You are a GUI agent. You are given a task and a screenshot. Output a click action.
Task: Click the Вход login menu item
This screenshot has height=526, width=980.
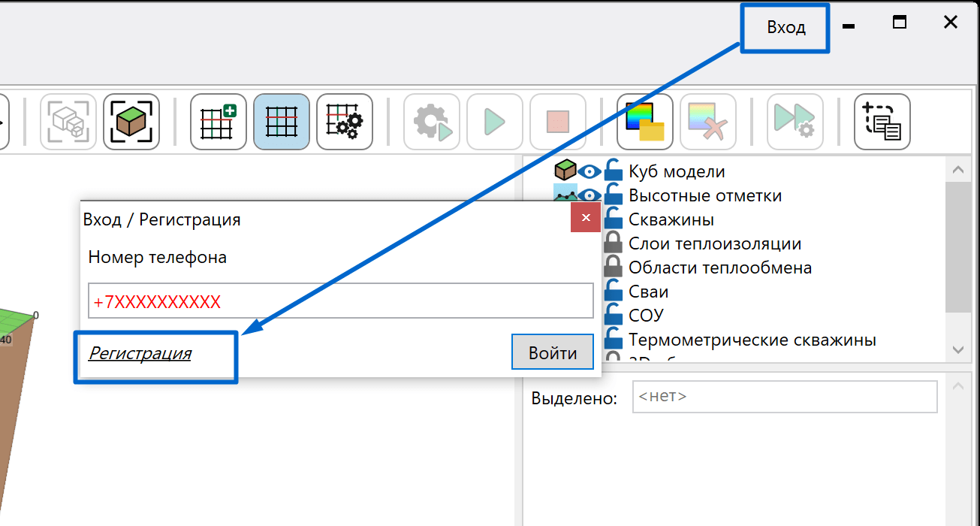pyautogui.click(x=786, y=28)
